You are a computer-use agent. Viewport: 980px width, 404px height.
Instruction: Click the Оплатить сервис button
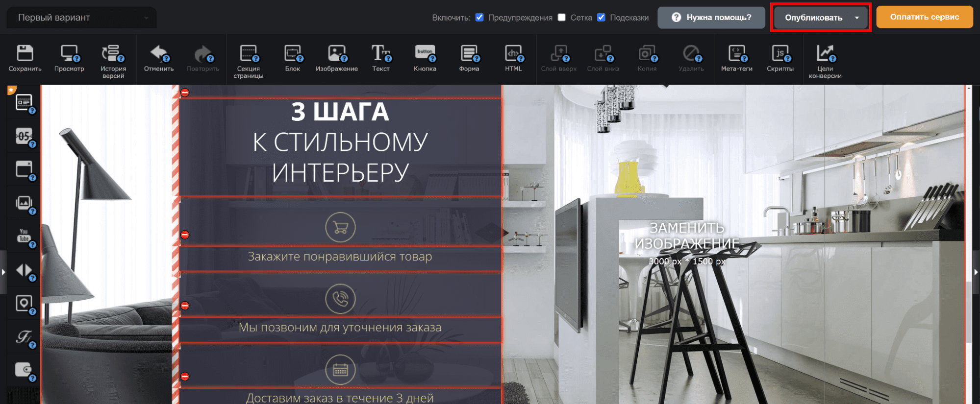(x=924, y=17)
